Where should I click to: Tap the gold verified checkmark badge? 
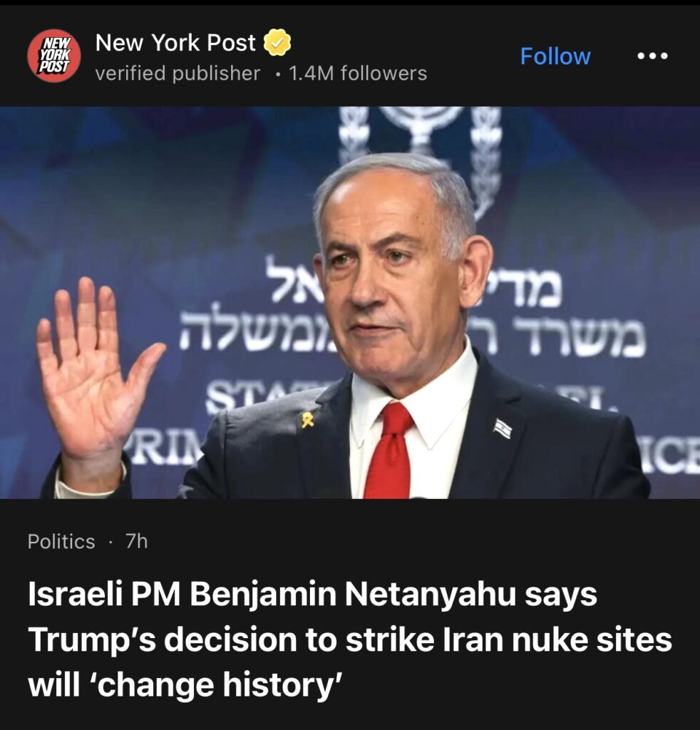point(277,42)
